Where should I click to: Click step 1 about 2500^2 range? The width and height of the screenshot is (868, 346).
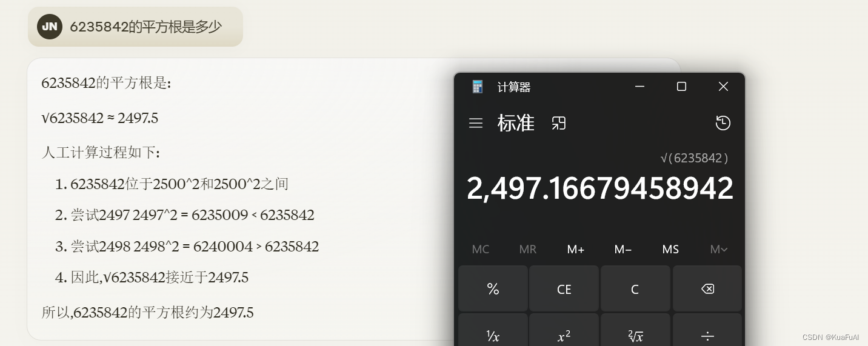click(179, 184)
